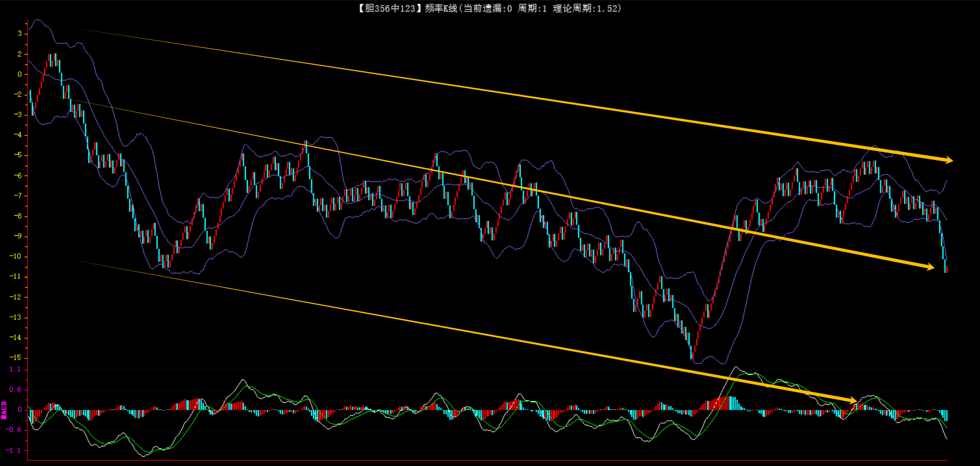
Task: Click the magenta MACD indicator label
Action: [x=4, y=410]
